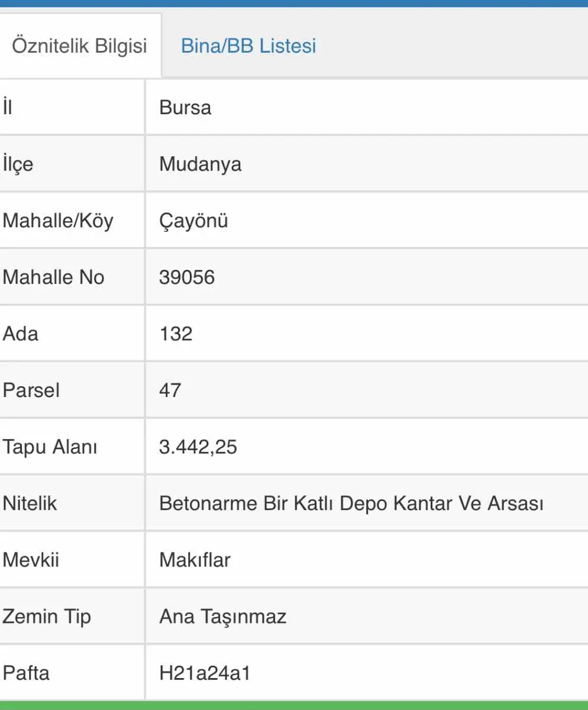
Task: Select the Çayönü neighborhood value
Action: pos(193,221)
